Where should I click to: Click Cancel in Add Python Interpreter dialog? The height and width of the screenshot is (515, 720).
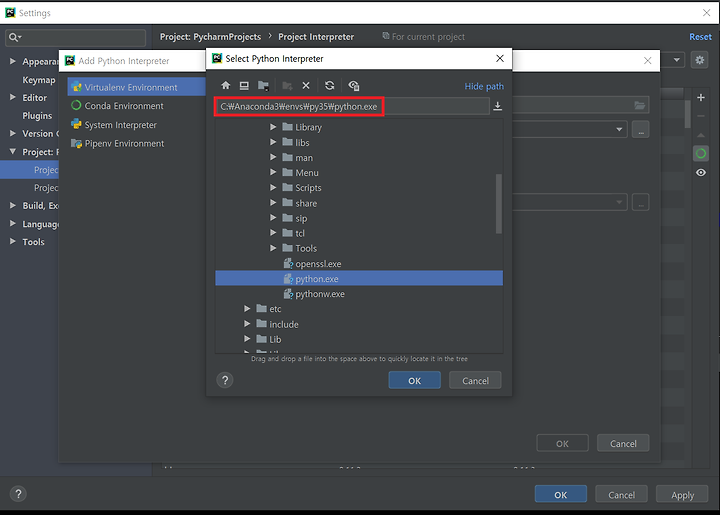pyautogui.click(x=623, y=443)
